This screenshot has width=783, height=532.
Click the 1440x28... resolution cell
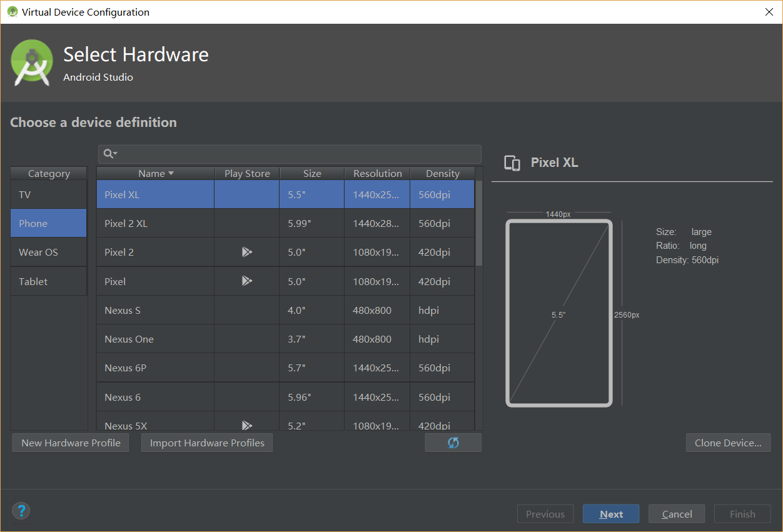(377, 223)
